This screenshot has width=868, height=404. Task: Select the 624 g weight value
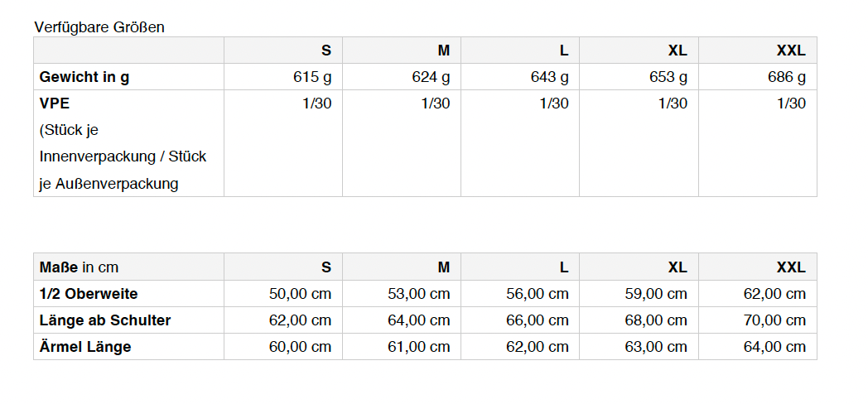click(x=431, y=77)
